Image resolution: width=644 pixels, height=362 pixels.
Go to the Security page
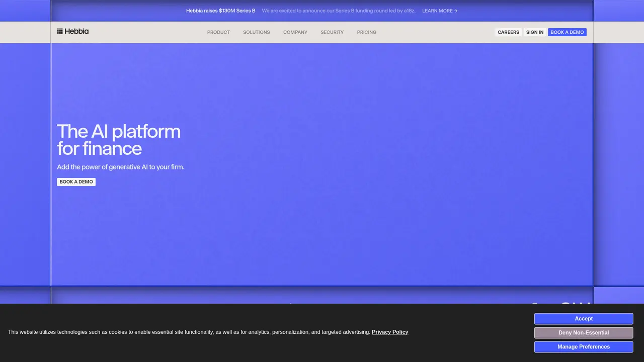coord(332,32)
